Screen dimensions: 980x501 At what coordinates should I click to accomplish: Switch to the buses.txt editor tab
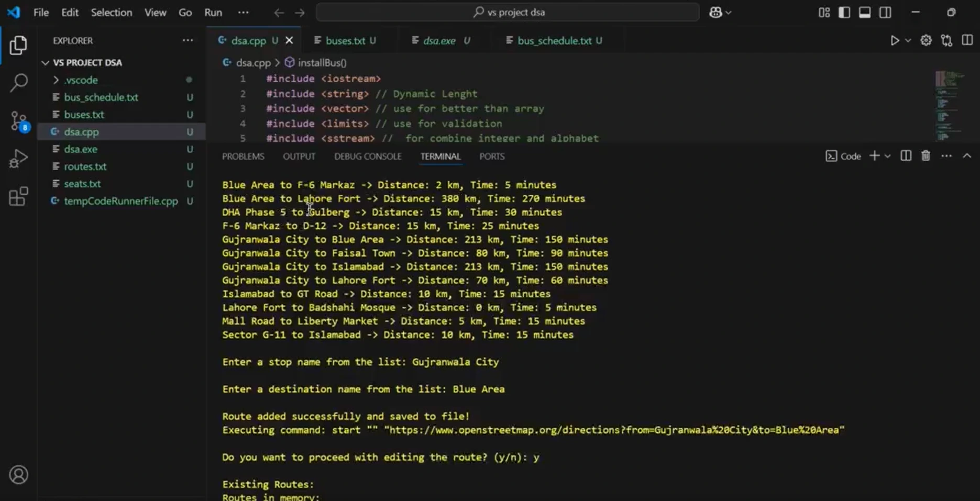click(x=345, y=40)
